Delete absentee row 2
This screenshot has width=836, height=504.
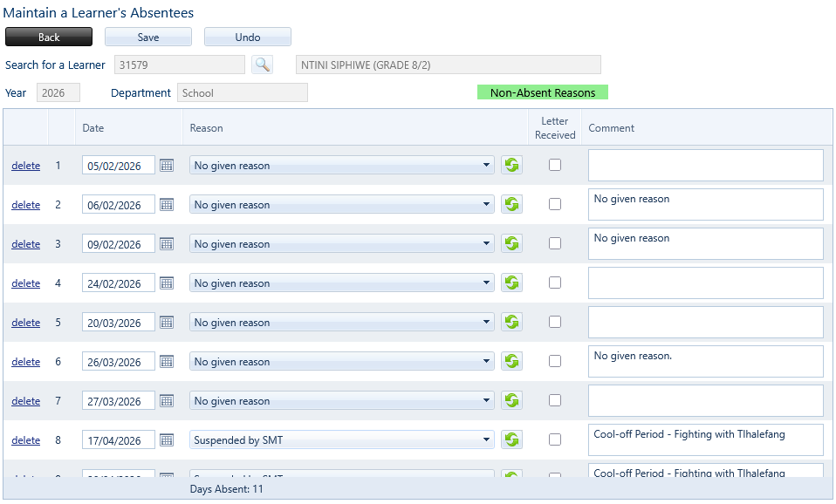click(x=25, y=205)
